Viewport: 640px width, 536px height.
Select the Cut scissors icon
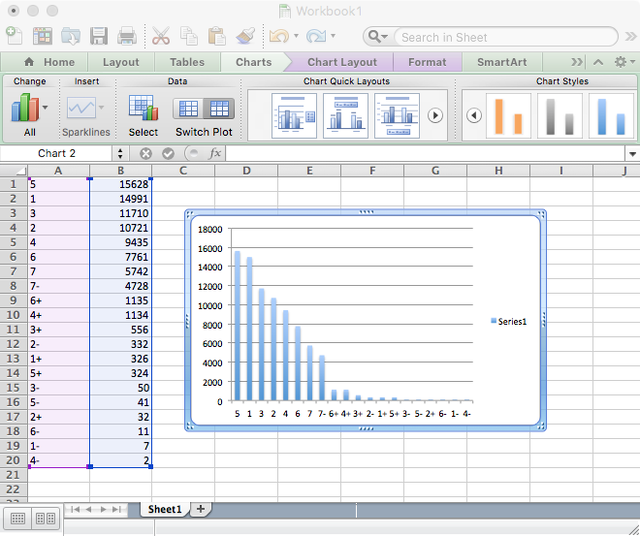tap(161, 36)
